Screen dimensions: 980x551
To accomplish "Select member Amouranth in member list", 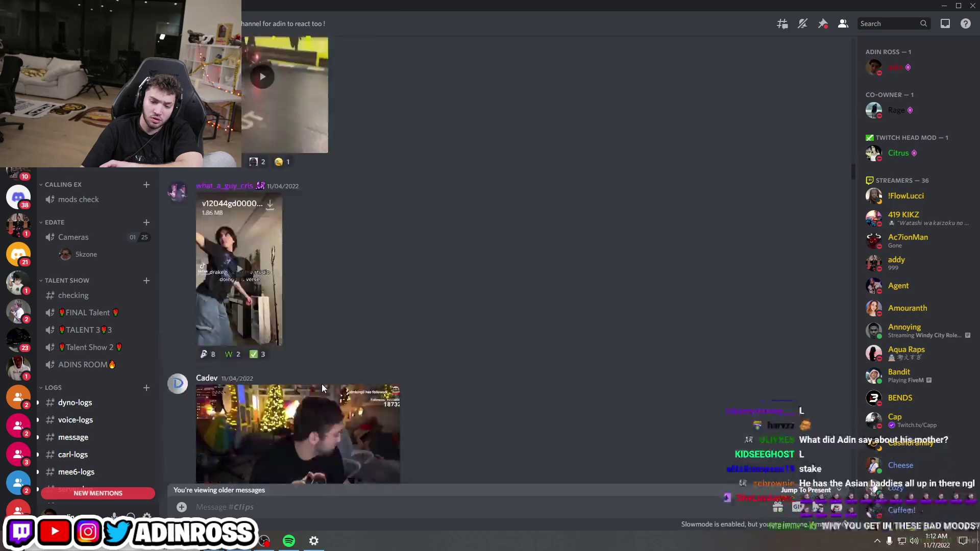I will click(x=916, y=308).
